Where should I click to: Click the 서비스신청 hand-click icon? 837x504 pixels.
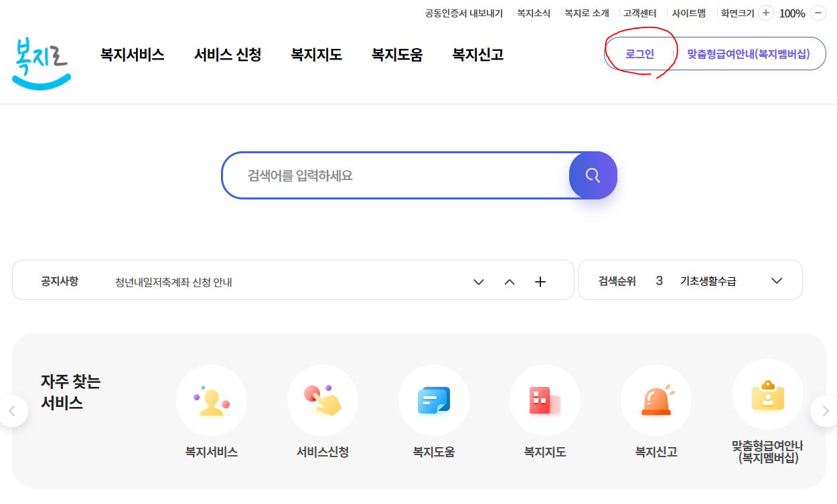pos(323,400)
